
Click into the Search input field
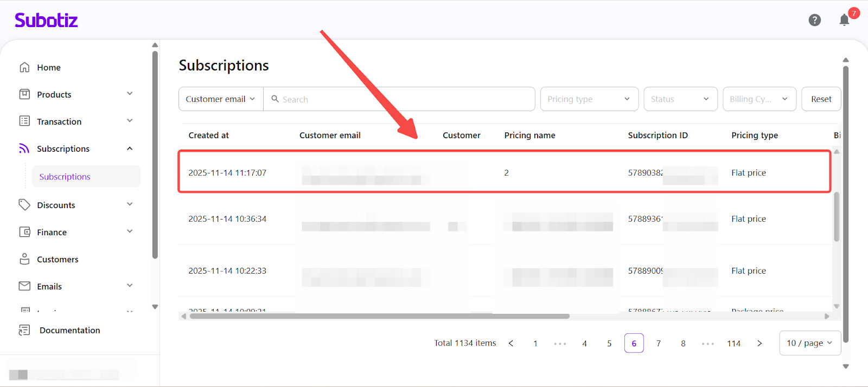(401, 99)
